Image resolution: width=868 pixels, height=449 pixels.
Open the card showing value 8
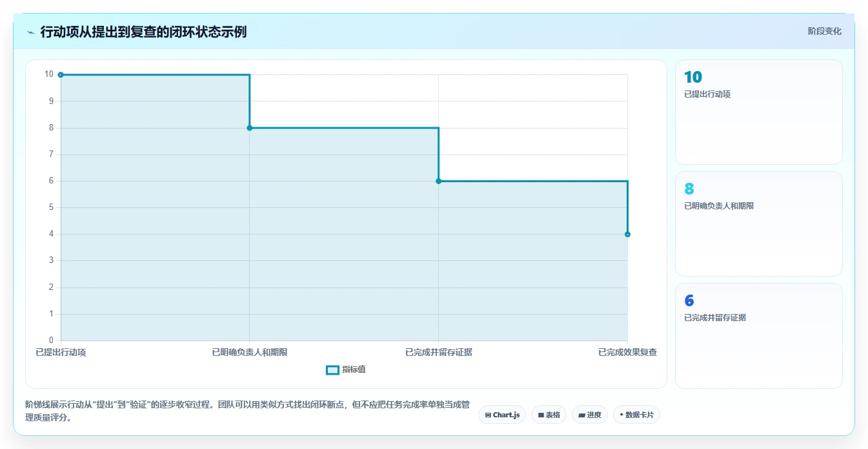pyautogui.click(x=759, y=224)
